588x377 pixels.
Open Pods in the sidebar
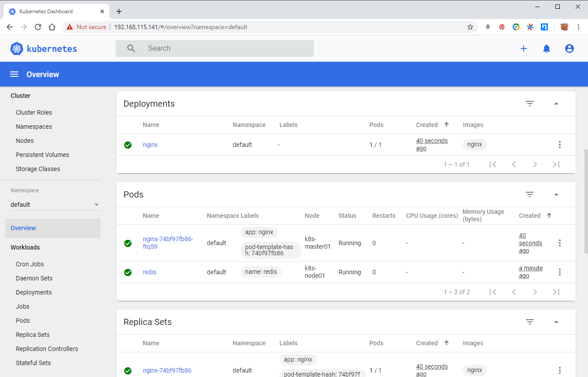pos(23,321)
